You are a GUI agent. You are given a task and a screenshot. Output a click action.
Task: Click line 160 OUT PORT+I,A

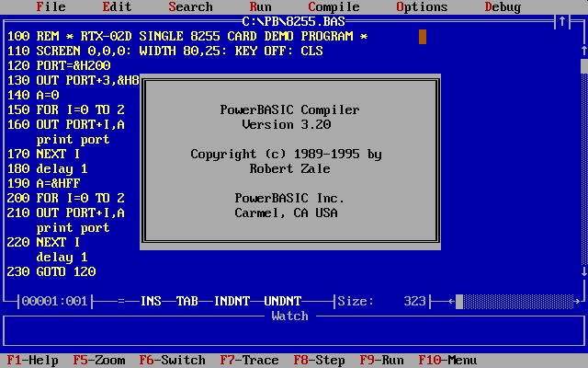pyautogui.click(x=65, y=124)
